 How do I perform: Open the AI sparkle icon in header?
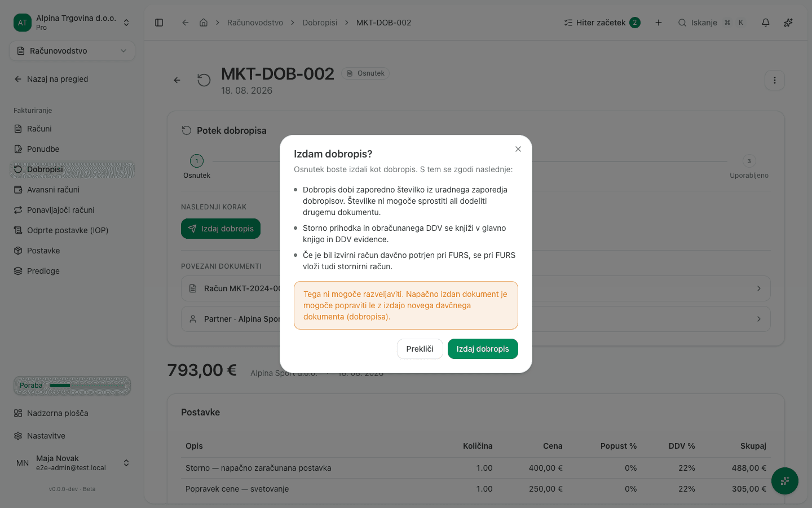point(788,23)
